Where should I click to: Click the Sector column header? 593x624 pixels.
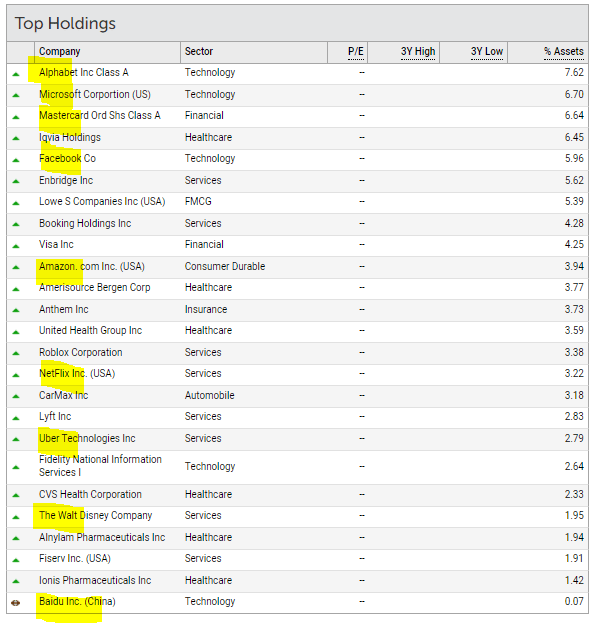[x=199, y=52]
